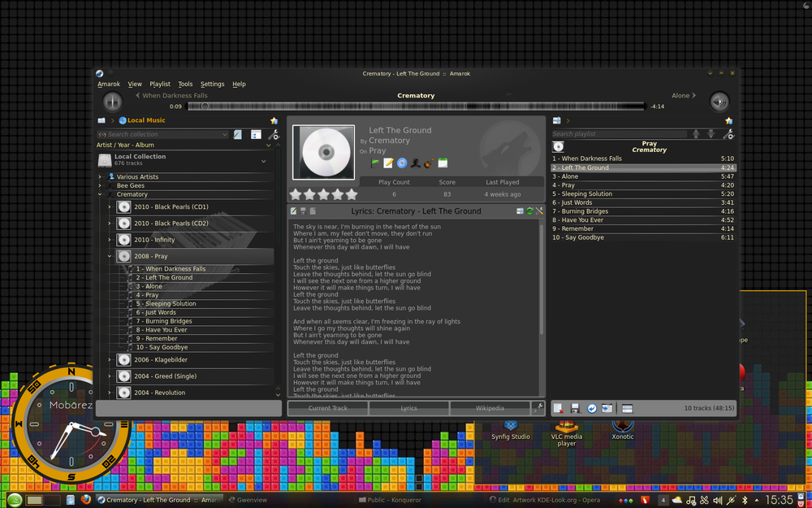Collapse the Crematory artist node
The width and height of the screenshot is (812, 508).
(100, 194)
